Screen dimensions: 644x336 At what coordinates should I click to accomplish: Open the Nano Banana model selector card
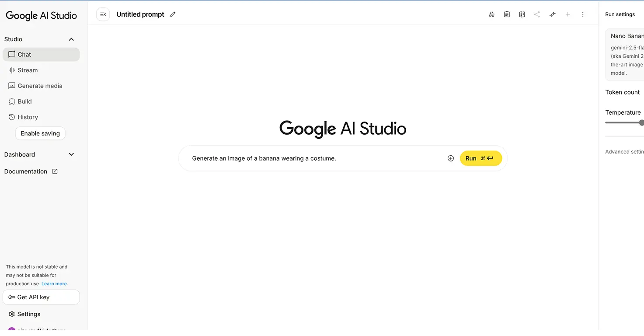625,55
